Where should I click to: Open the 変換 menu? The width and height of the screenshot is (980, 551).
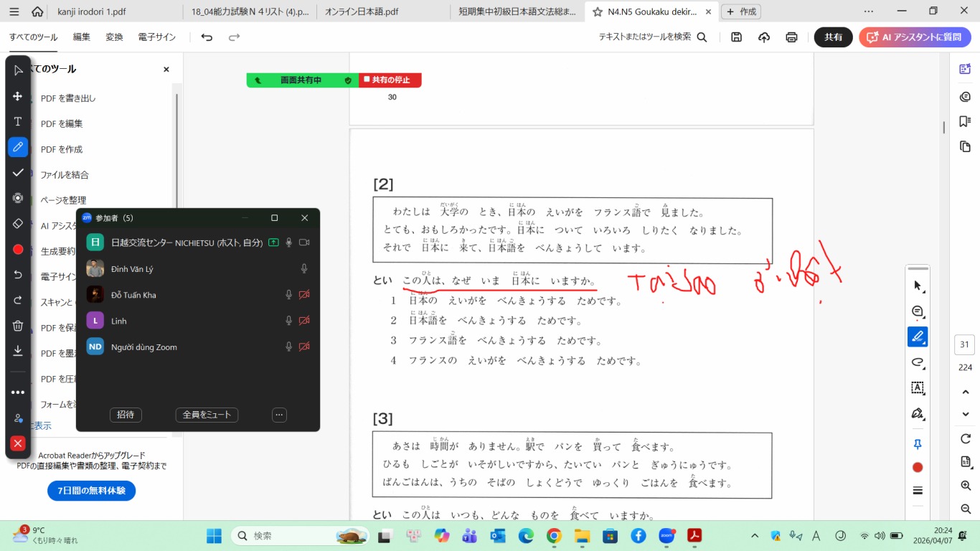[x=114, y=37]
